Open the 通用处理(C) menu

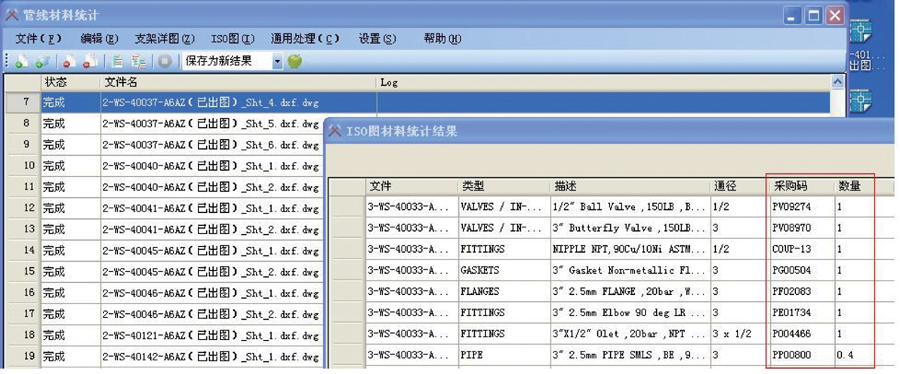(x=305, y=38)
